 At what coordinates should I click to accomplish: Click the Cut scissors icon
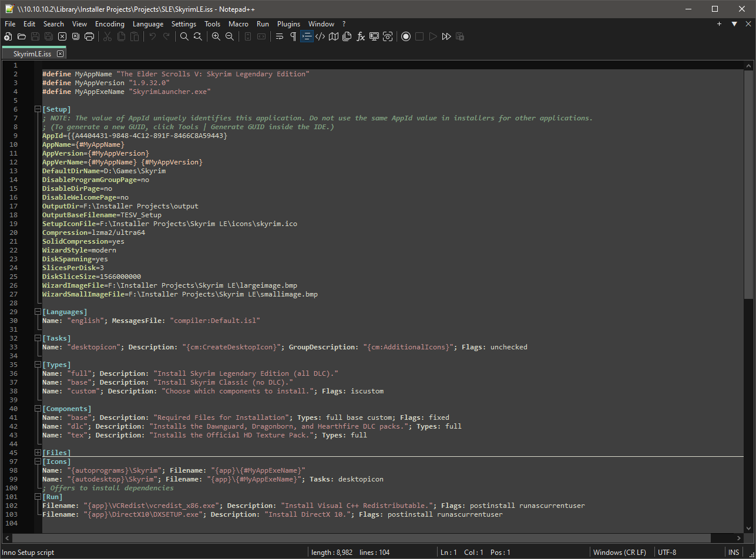coord(107,36)
